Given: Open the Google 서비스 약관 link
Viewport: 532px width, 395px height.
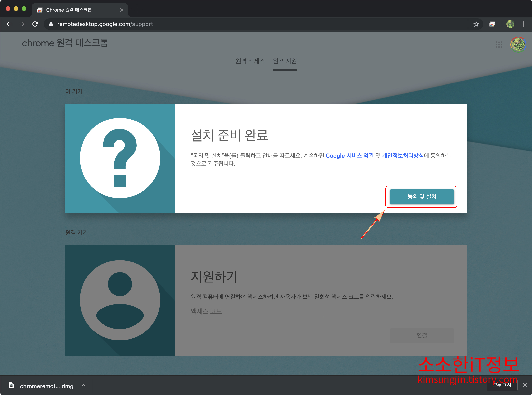Looking at the screenshot, I should (349, 156).
